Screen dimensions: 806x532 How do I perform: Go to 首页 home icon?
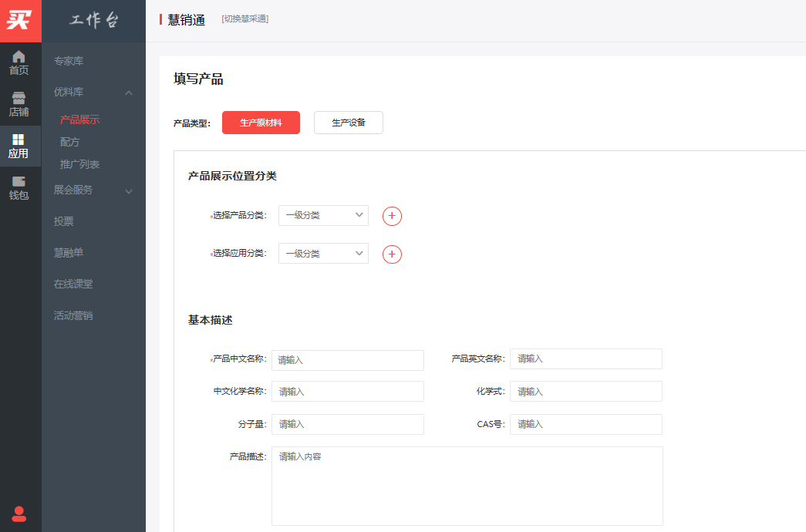point(19,63)
